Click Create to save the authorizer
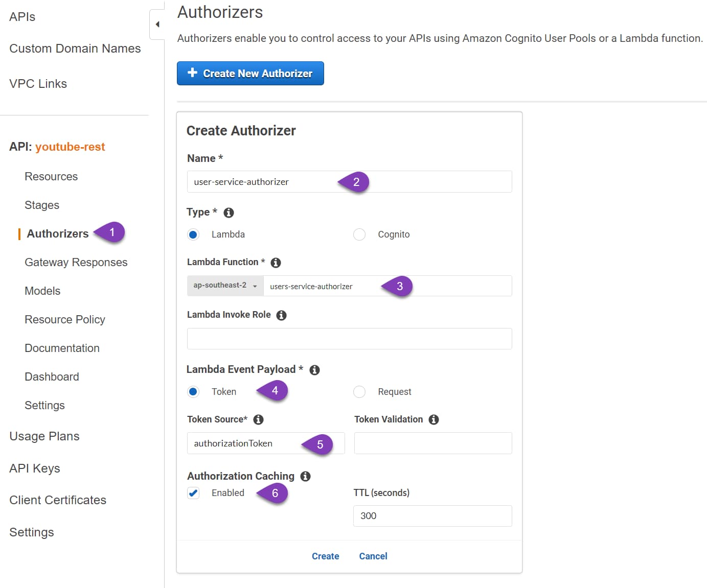This screenshot has width=707, height=588. pos(326,556)
